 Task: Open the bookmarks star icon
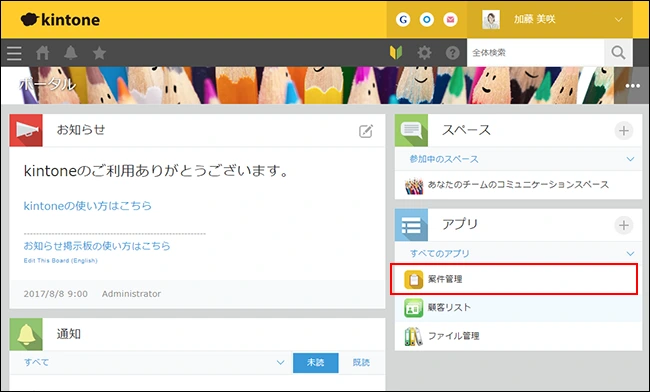(99, 53)
